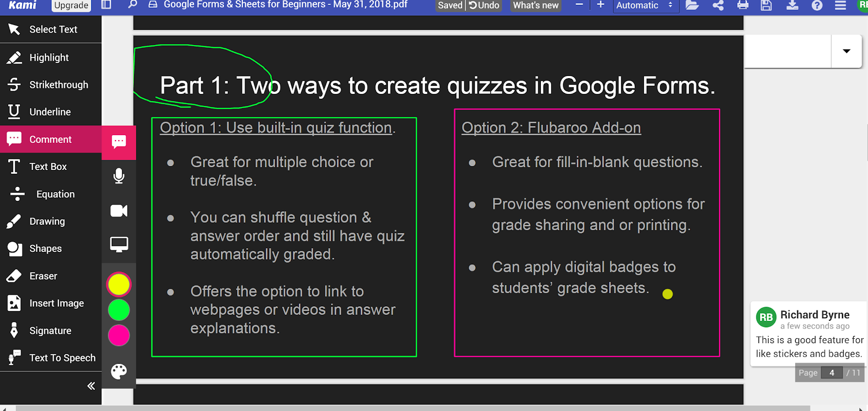This screenshot has width=868, height=411.
Task: Click the share icon
Action: click(718, 5)
